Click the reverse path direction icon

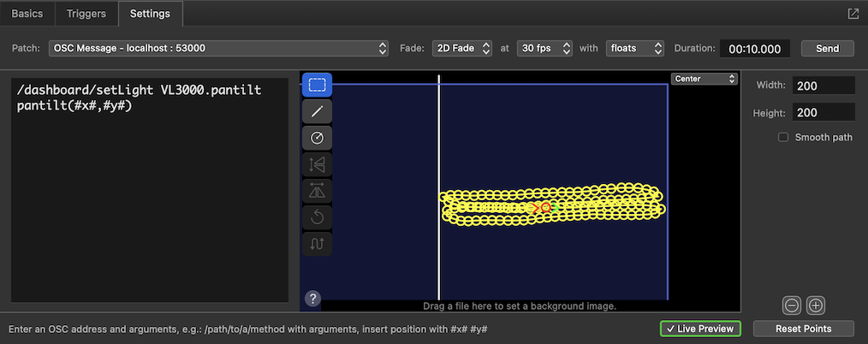(x=317, y=244)
